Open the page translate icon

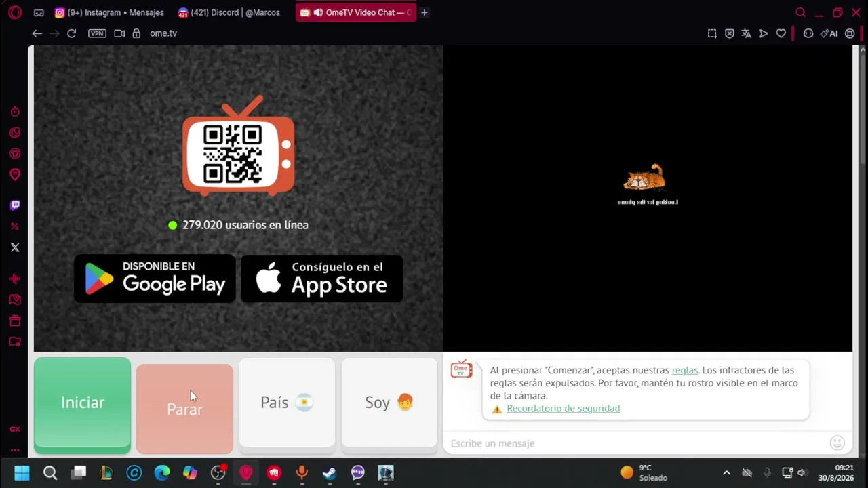[747, 33]
